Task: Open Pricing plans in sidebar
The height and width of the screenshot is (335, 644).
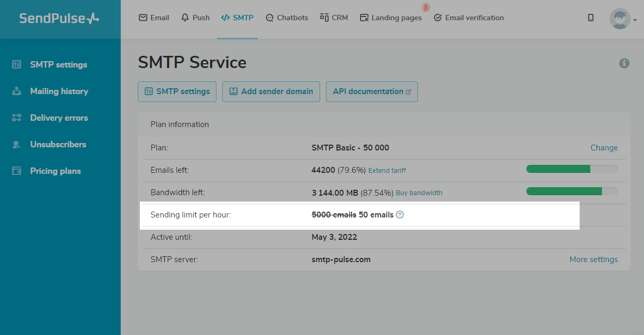Action: coord(55,171)
